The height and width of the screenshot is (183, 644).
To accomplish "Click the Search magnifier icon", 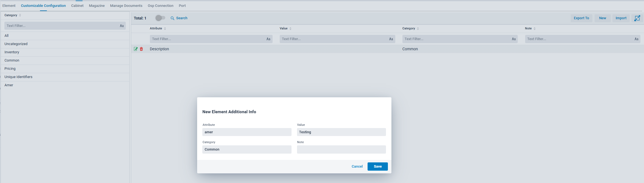I will click(x=172, y=18).
